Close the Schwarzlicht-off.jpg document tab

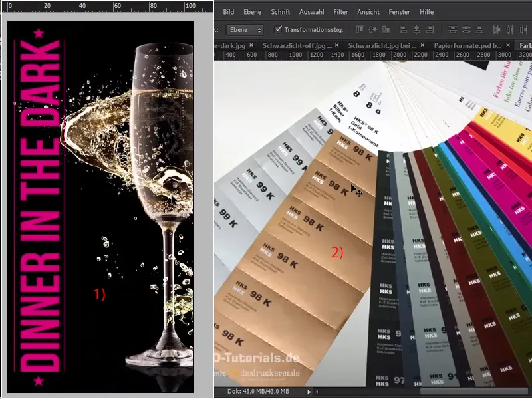[x=336, y=45]
